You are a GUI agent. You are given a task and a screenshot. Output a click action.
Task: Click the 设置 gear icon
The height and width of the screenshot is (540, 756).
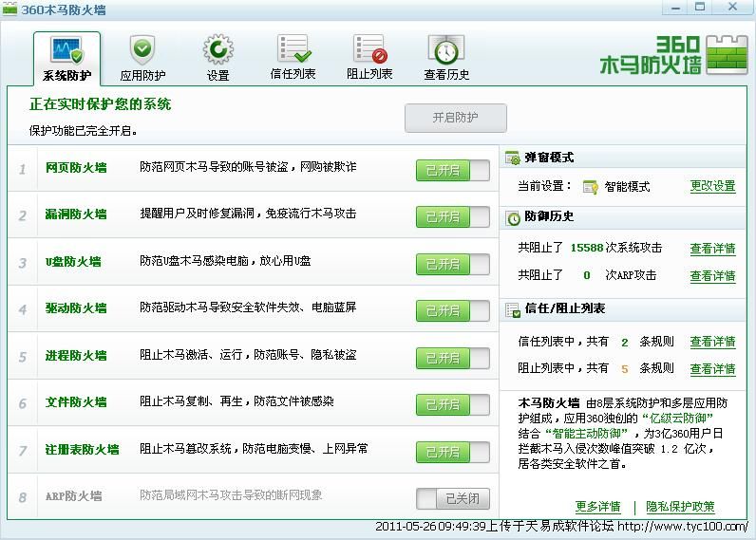click(x=217, y=49)
